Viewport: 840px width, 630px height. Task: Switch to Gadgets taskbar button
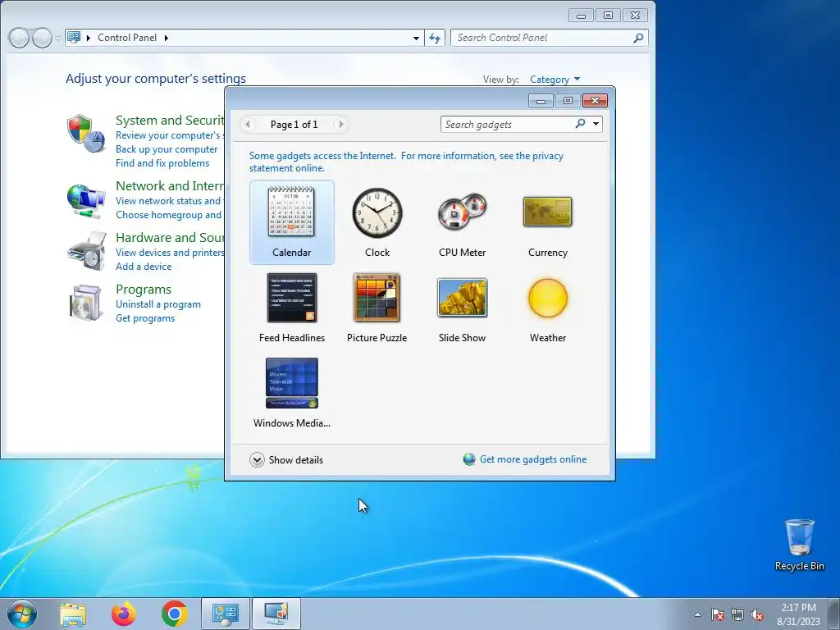click(276, 614)
